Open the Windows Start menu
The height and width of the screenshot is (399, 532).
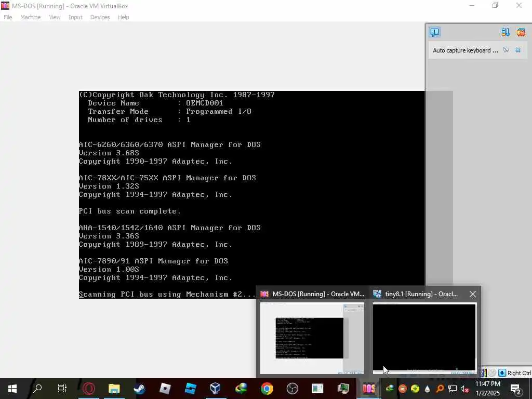click(x=12, y=389)
